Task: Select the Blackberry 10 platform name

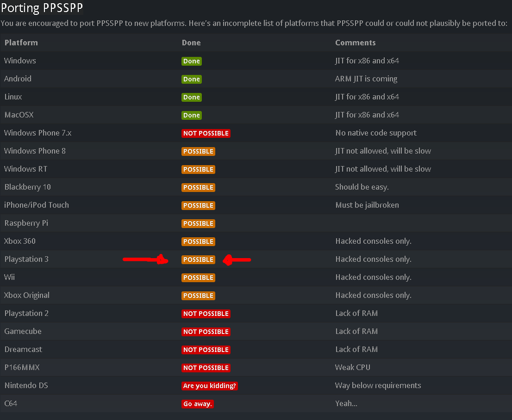Action: click(x=28, y=187)
